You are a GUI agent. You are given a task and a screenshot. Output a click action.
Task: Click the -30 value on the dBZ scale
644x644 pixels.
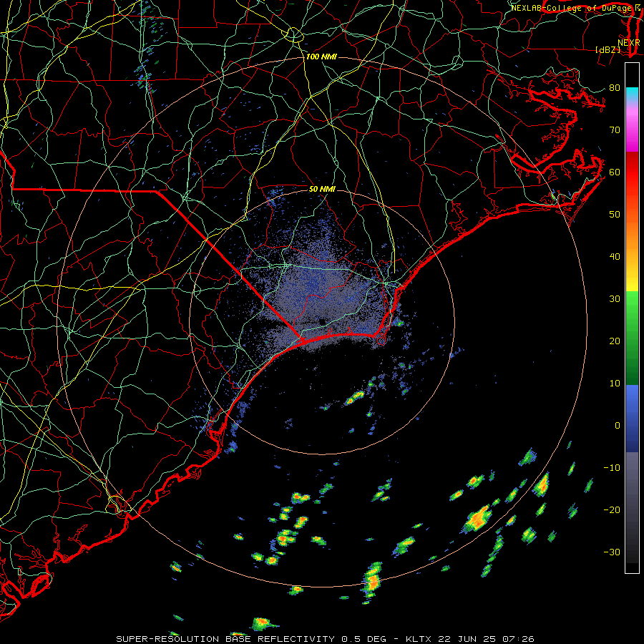(612, 552)
